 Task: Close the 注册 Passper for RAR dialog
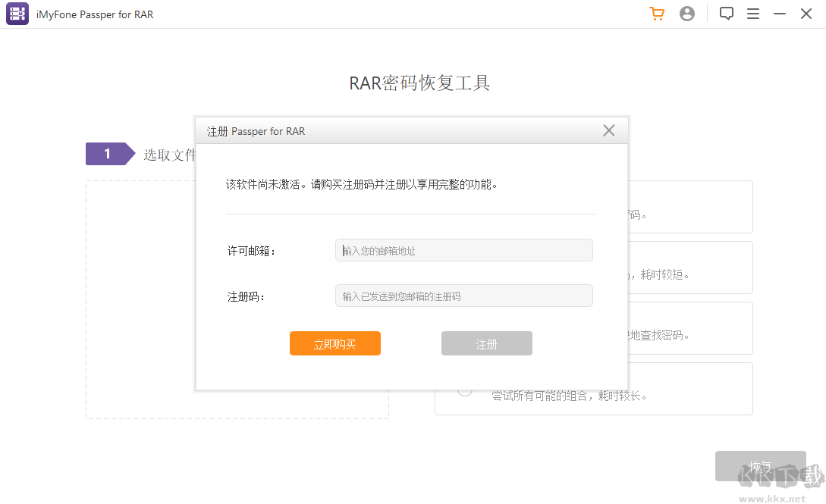609,130
